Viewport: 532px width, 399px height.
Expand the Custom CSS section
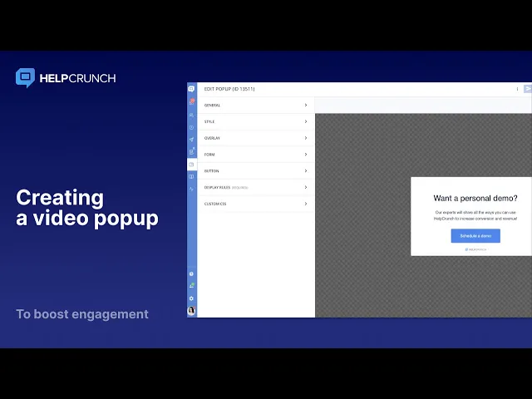coord(256,204)
